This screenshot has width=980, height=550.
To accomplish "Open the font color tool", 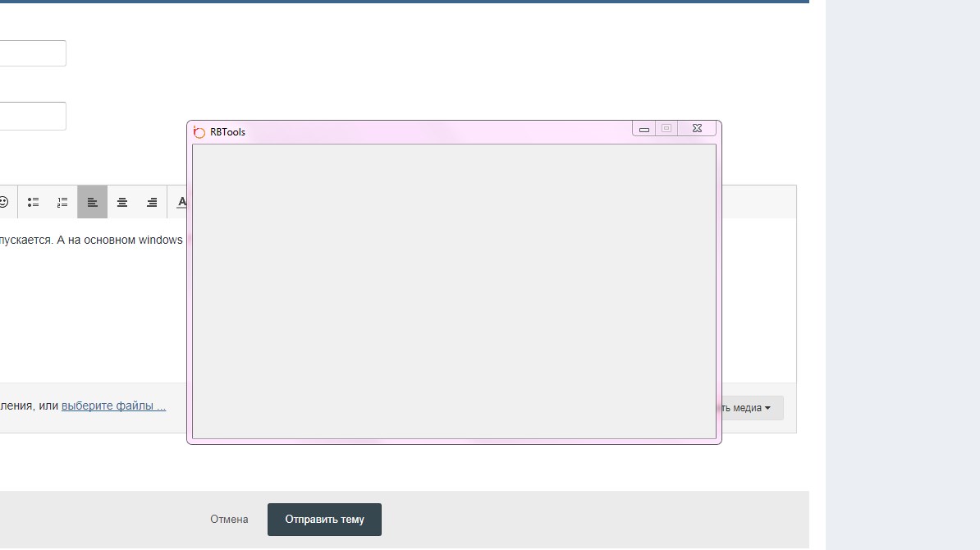I will point(181,202).
